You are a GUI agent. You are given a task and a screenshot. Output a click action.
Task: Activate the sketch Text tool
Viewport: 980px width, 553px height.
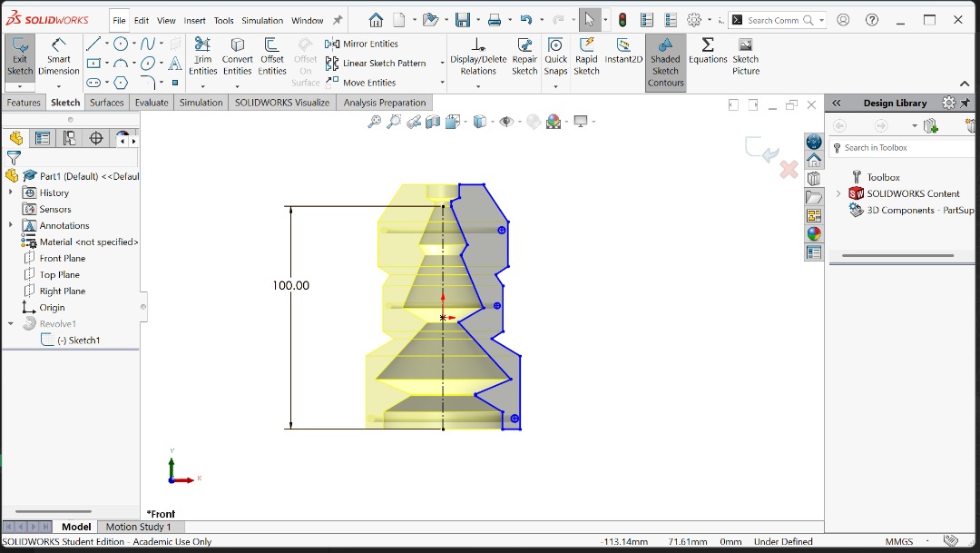pos(176,64)
